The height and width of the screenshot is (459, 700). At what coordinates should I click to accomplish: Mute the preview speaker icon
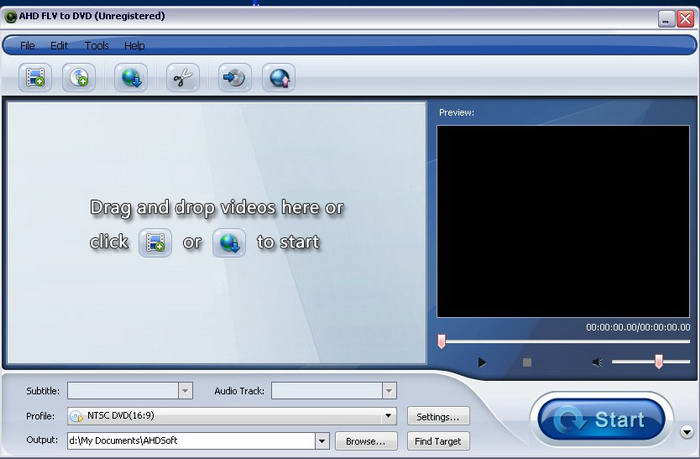click(597, 362)
